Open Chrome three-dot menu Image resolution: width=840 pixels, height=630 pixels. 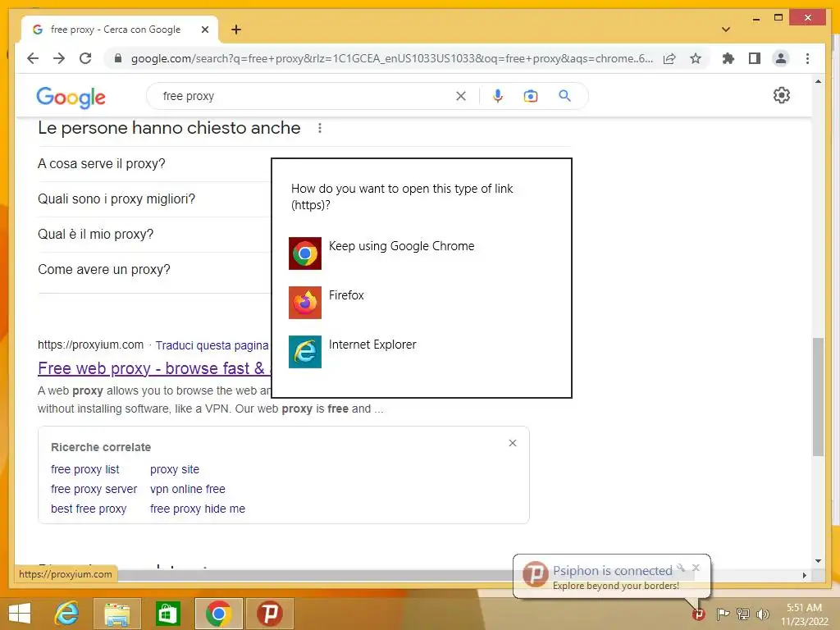point(807,58)
